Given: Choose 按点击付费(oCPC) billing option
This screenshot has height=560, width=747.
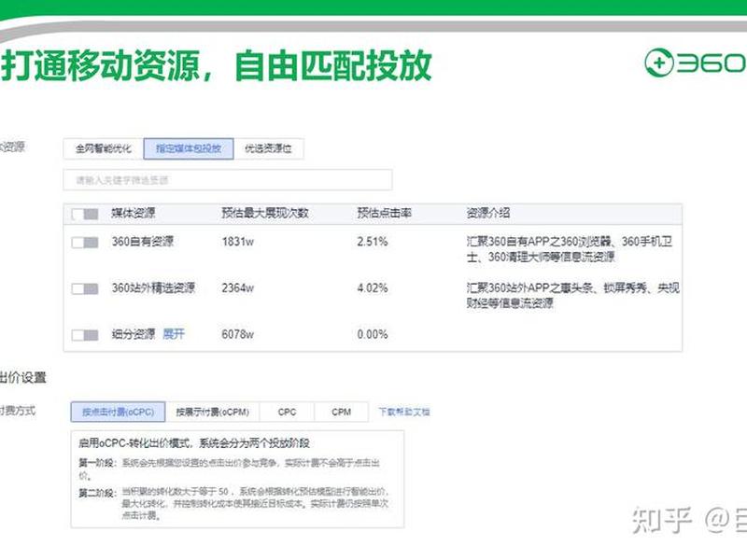Looking at the screenshot, I should [119, 412].
